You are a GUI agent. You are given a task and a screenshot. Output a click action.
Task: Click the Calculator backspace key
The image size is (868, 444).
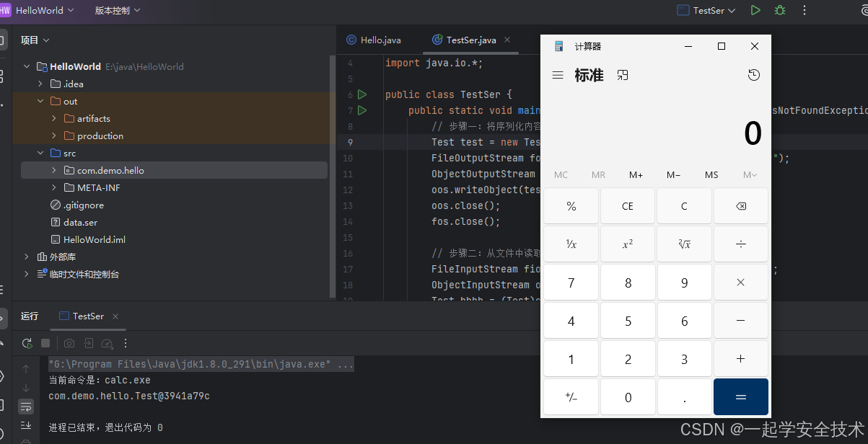(x=741, y=206)
